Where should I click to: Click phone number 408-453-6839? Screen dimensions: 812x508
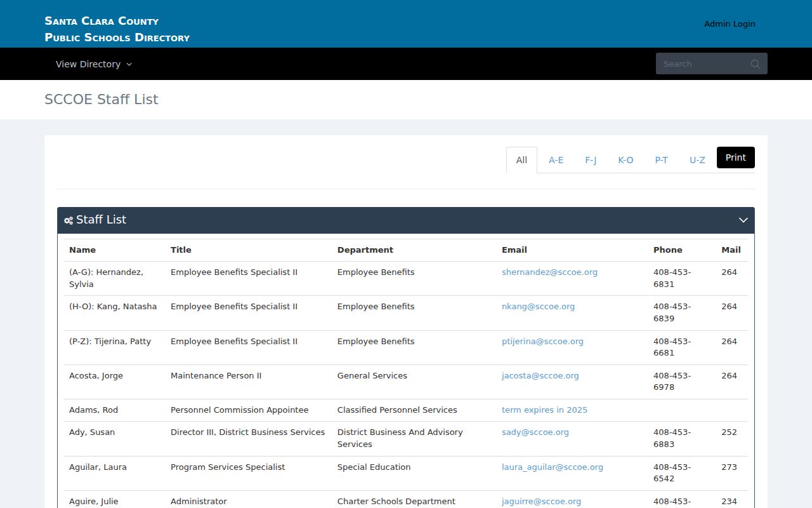click(672, 312)
